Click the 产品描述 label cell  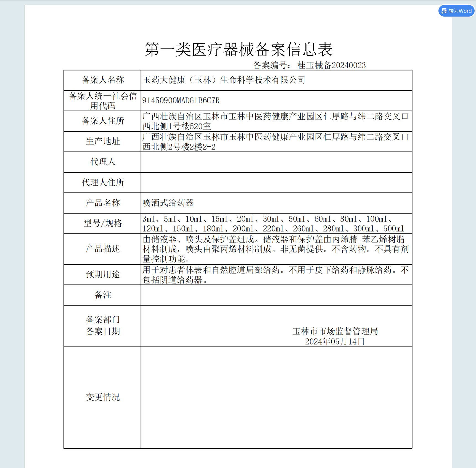pos(102,249)
